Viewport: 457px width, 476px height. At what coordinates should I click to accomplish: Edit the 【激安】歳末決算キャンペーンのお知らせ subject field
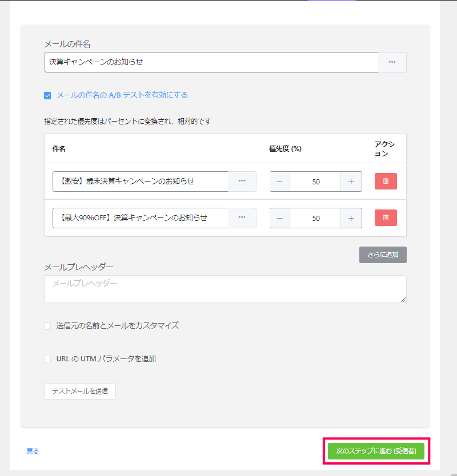click(x=141, y=181)
